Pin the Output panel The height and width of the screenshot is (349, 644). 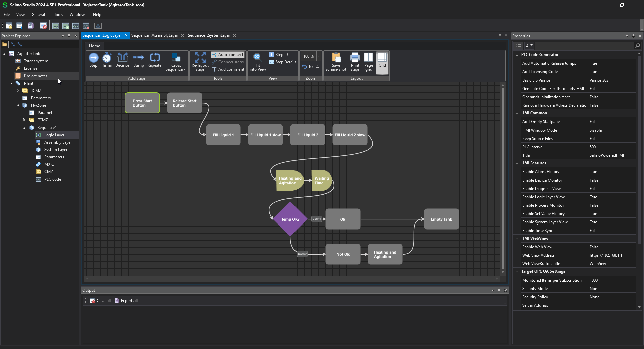[499, 290]
